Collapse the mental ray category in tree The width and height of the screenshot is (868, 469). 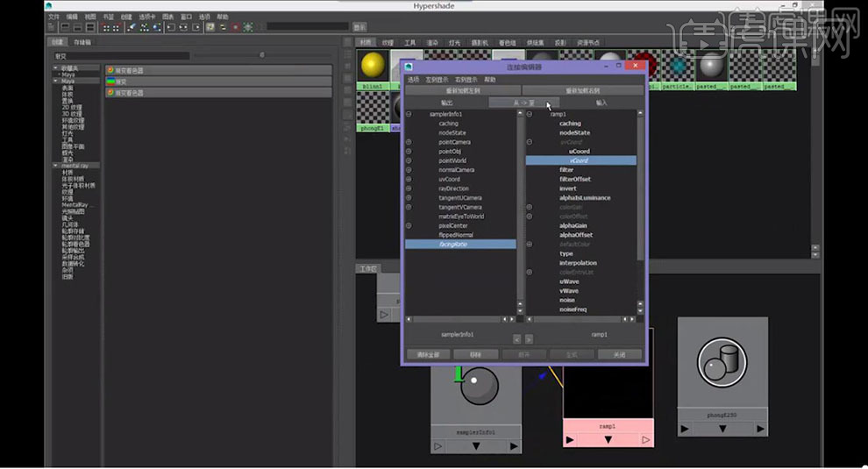[x=56, y=166]
